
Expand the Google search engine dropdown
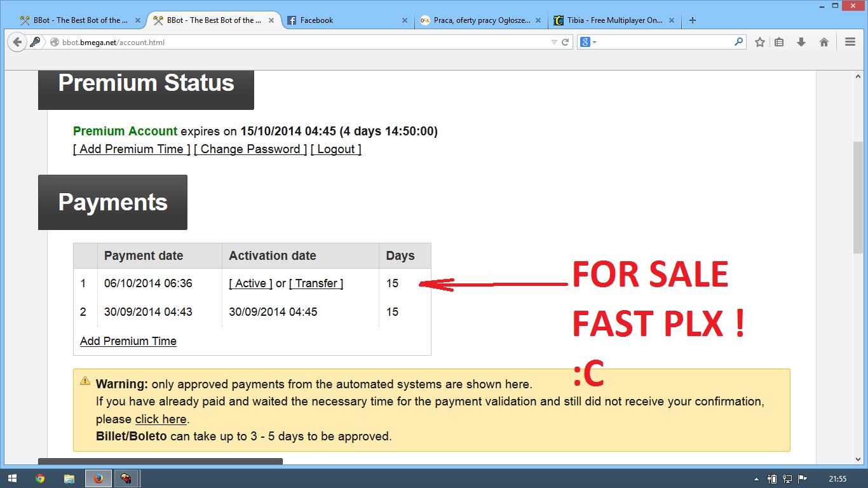(588, 43)
